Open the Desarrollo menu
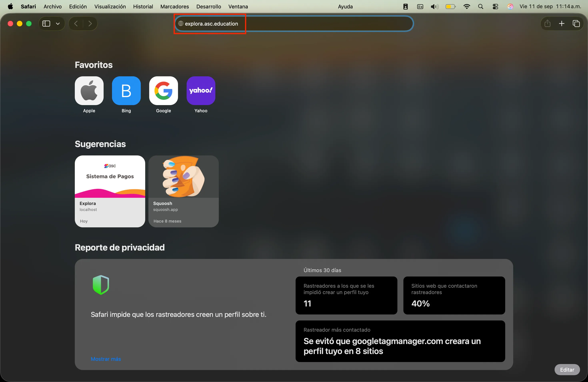 209,6
